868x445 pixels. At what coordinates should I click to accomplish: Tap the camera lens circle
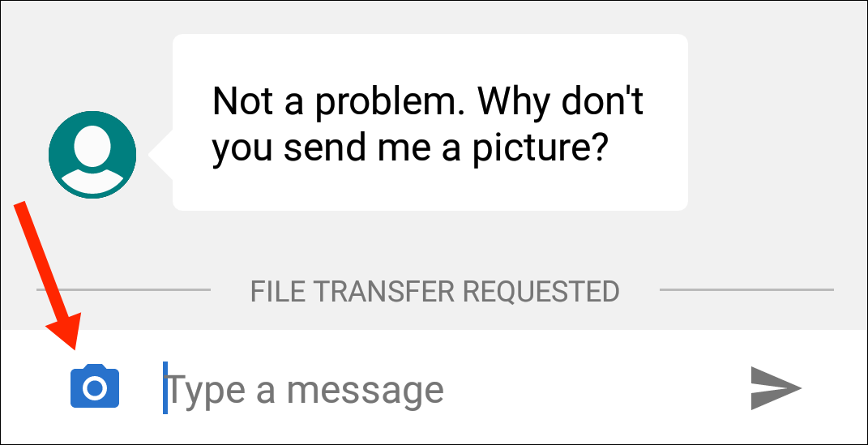95,389
